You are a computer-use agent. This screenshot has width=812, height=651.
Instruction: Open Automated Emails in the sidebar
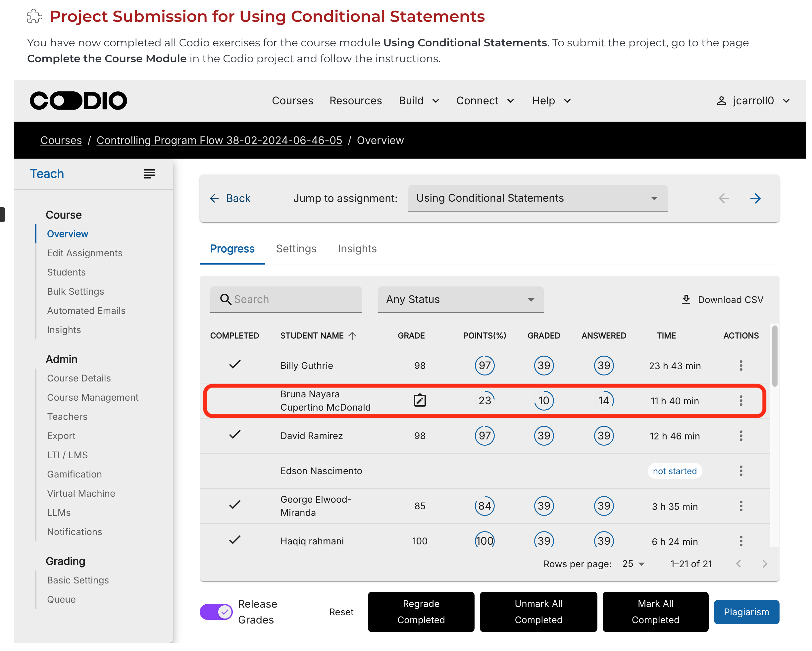pyautogui.click(x=86, y=311)
